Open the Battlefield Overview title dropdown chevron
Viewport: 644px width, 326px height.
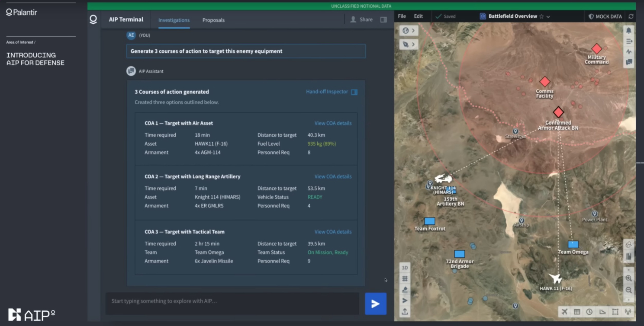pos(548,16)
